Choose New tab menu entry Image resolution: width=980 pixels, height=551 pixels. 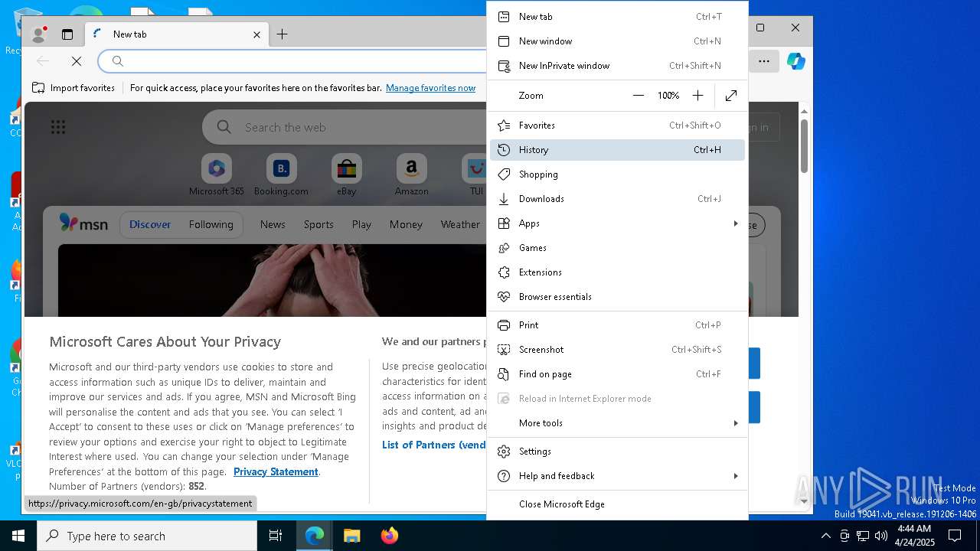tap(617, 17)
